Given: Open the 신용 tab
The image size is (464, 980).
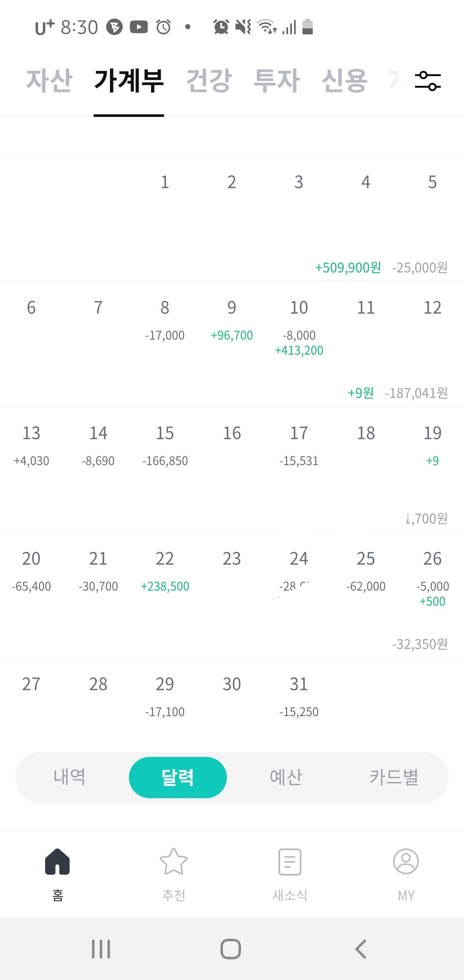Looking at the screenshot, I should (x=345, y=81).
